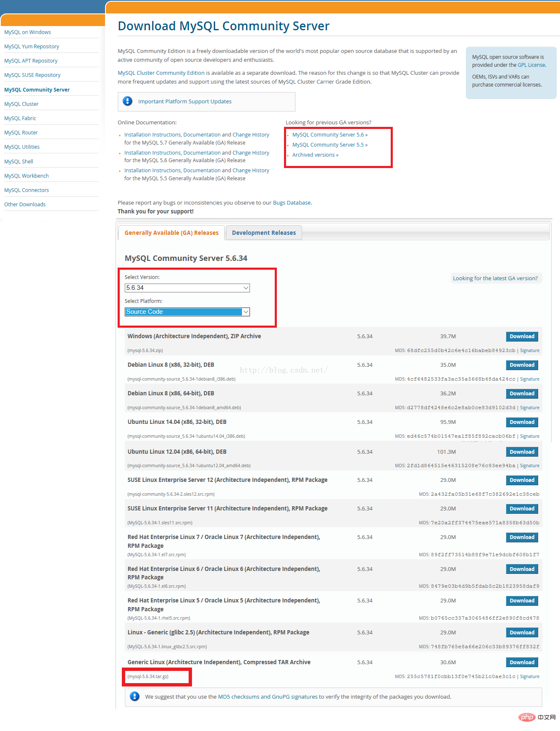Image resolution: width=560 pixels, height=731 pixels.
Task: Open MySQL Utilities sidebar item
Action: click(x=22, y=147)
